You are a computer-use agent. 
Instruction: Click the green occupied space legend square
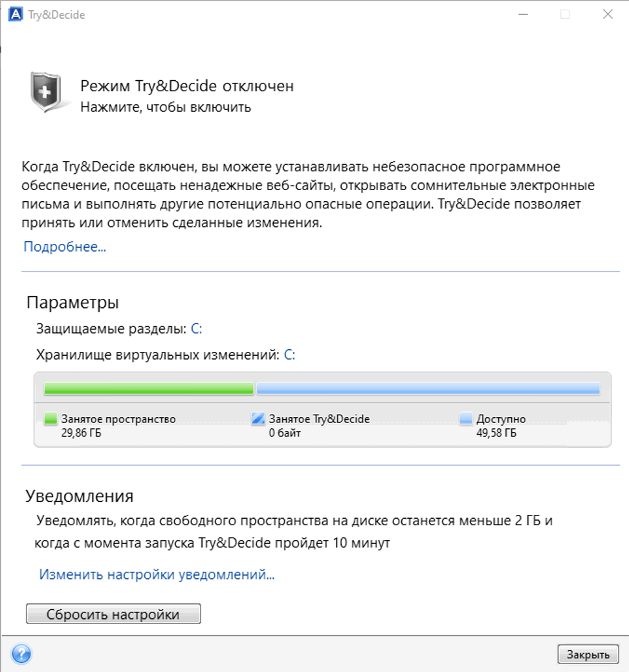pyautogui.click(x=50, y=418)
